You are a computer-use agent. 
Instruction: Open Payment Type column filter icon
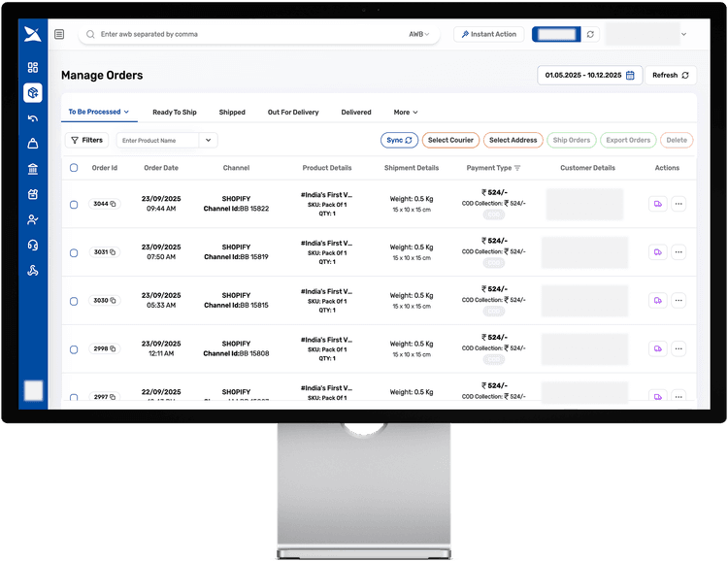517,168
